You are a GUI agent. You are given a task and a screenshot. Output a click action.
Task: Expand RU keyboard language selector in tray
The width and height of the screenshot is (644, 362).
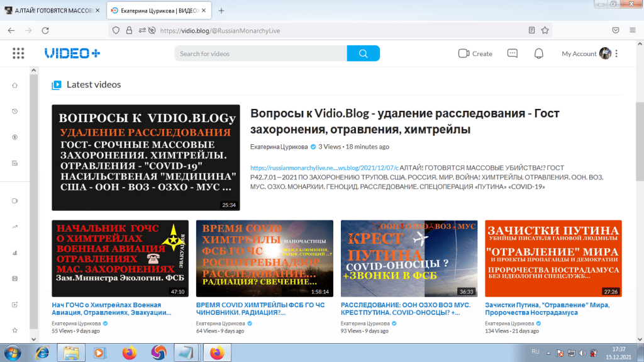click(x=536, y=350)
